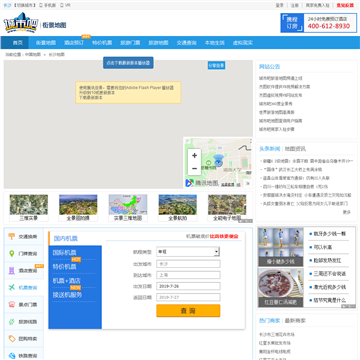Zoom out with the mini-map minus button
The image size is (360, 360).
pyautogui.click(x=194, y=168)
